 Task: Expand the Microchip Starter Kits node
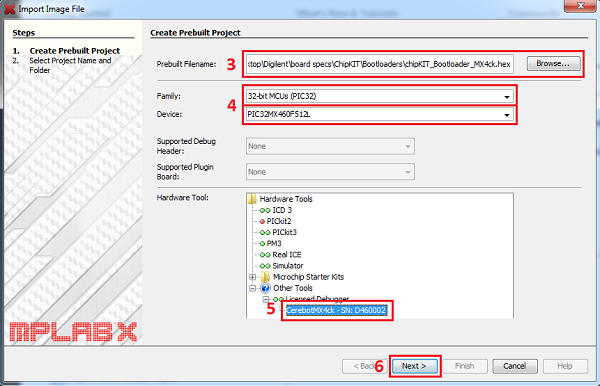click(253, 277)
